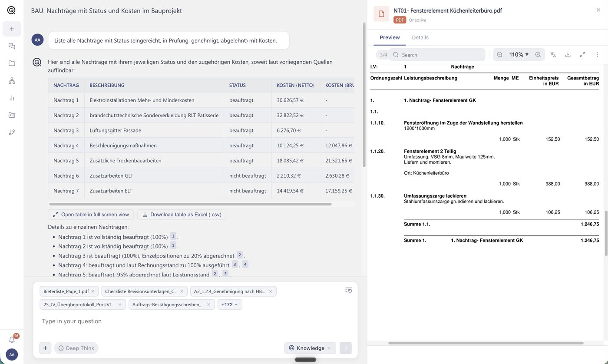Switch to the Details tab

(420, 37)
